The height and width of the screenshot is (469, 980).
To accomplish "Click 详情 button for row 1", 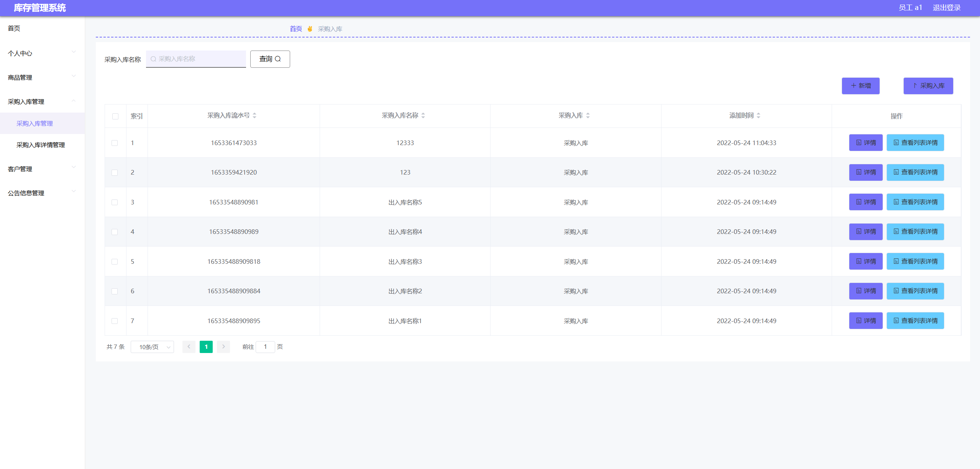I will [x=866, y=143].
